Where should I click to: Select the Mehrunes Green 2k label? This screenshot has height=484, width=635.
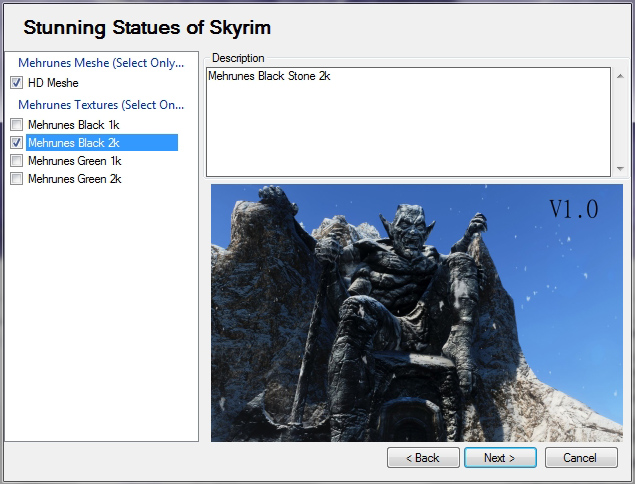(x=75, y=179)
